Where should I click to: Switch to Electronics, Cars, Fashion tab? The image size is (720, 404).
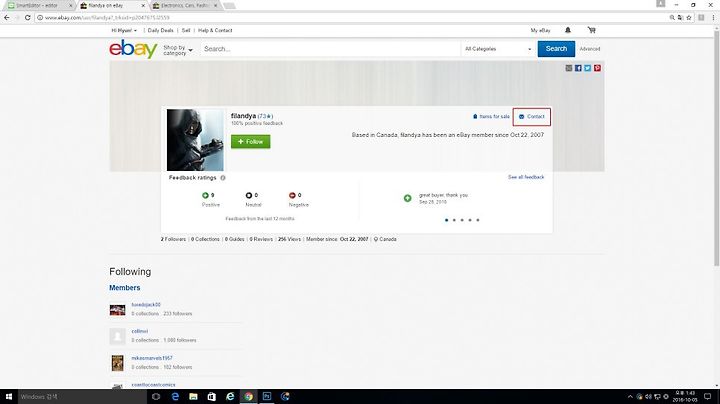[x=185, y=6]
